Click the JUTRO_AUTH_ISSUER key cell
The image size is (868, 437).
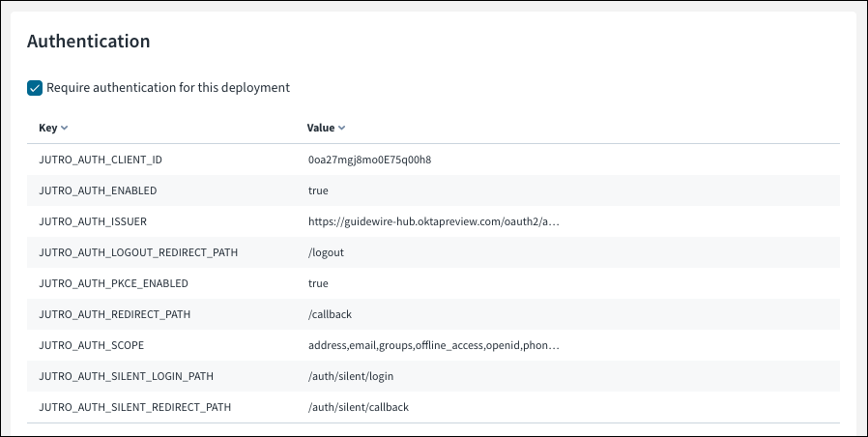tap(93, 221)
